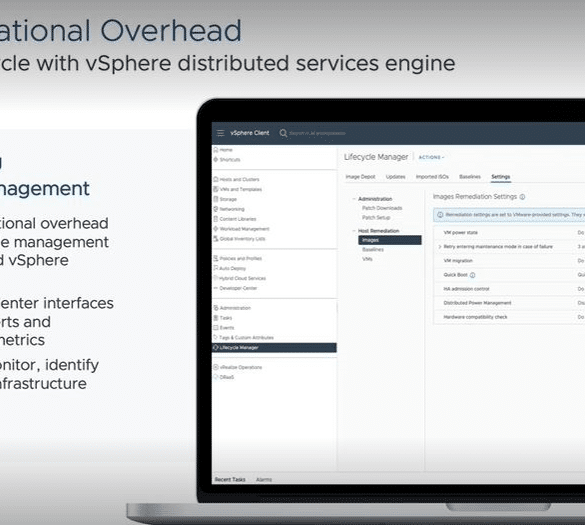Select the Global Inventory Lists icon
This screenshot has height=525, width=585.
[216, 238]
